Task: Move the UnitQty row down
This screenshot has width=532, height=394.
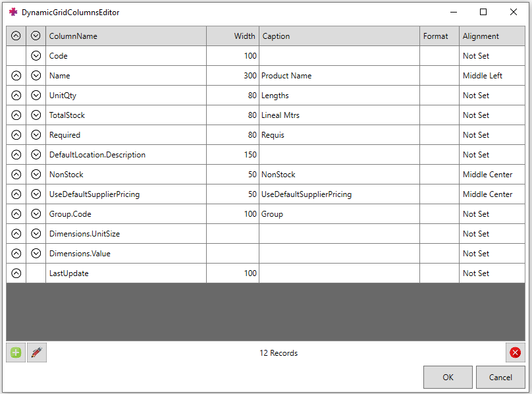Action: tap(36, 96)
